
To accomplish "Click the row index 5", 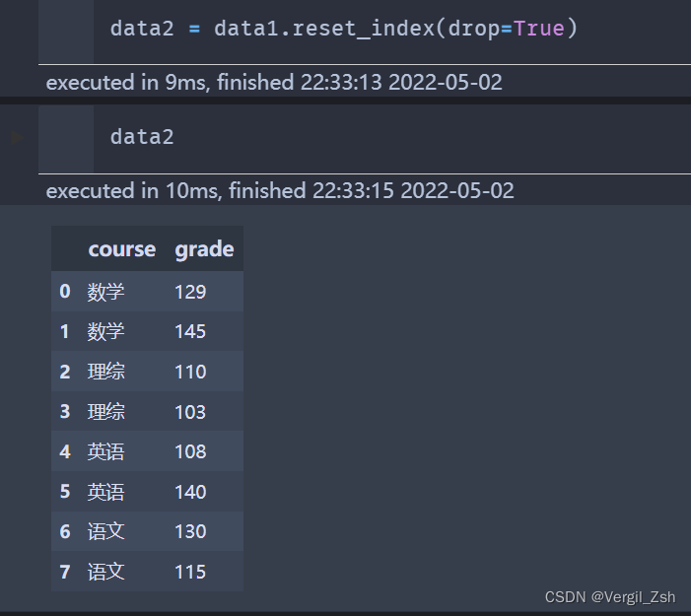I will [x=65, y=491].
